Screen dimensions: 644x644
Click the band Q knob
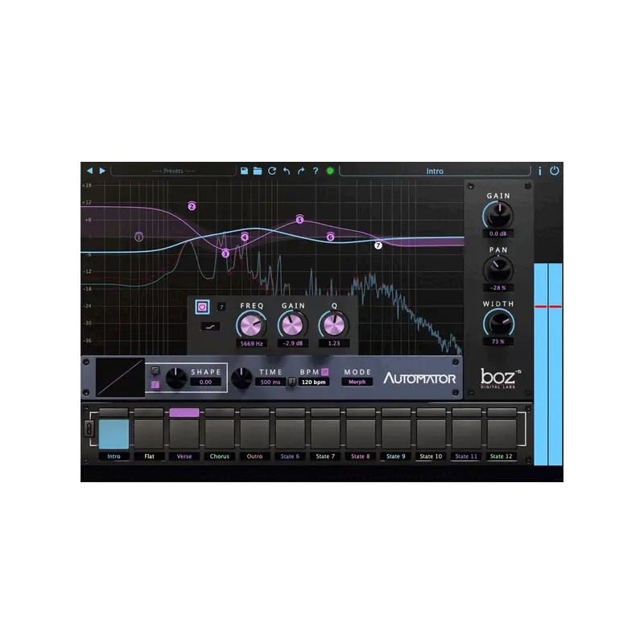(334, 325)
